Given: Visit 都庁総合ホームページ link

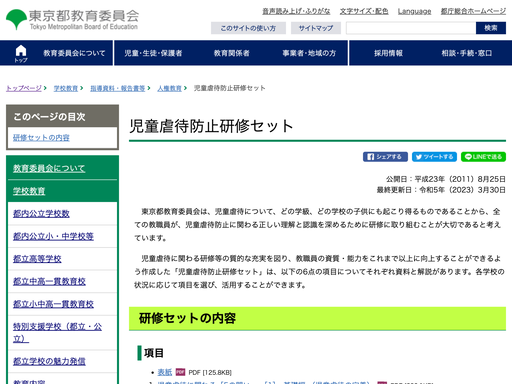Looking at the screenshot, I should 473,11.
